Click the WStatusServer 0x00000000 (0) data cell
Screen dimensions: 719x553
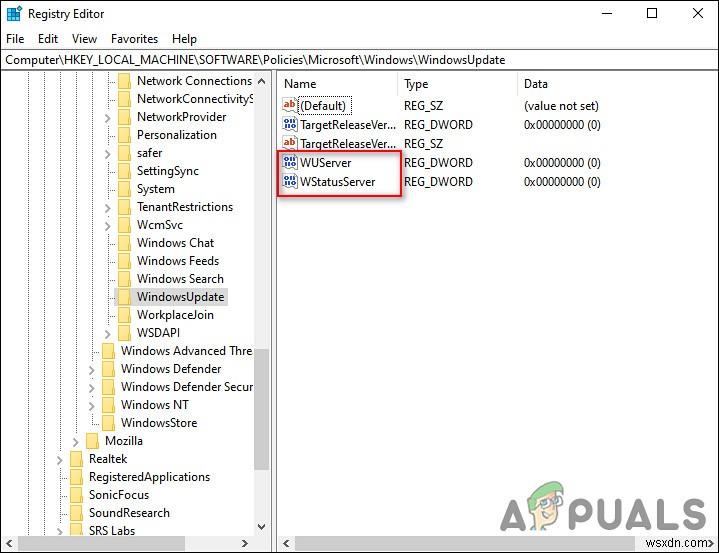(x=562, y=182)
